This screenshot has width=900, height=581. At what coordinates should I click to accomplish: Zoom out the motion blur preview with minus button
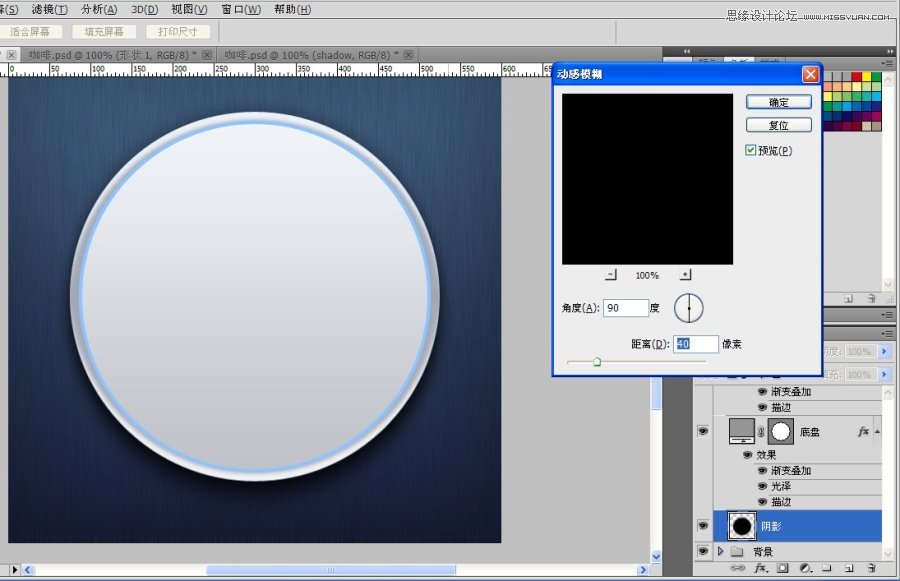611,275
